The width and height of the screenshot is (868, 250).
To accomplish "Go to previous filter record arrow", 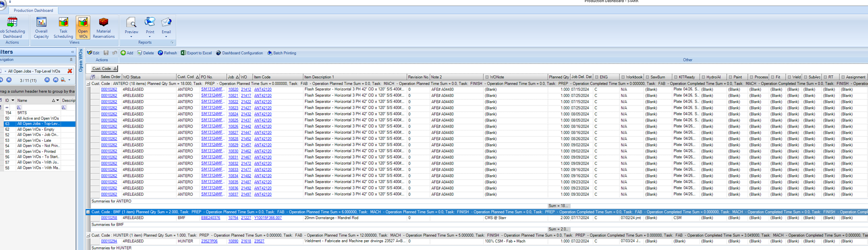I will tap(8, 80).
